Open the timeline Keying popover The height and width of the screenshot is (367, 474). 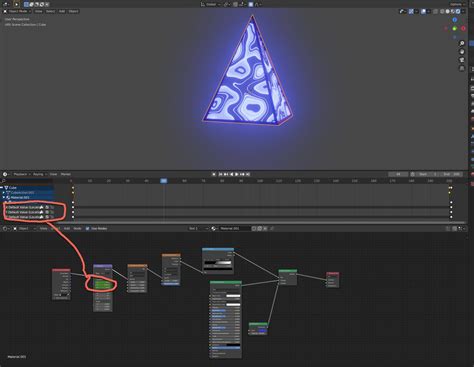click(40, 174)
